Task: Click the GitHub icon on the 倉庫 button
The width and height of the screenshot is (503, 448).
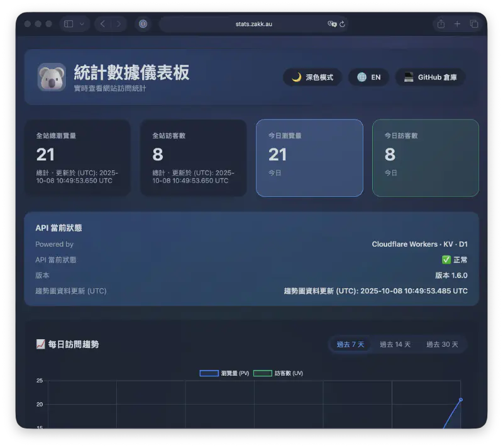Action: coord(407,77)
